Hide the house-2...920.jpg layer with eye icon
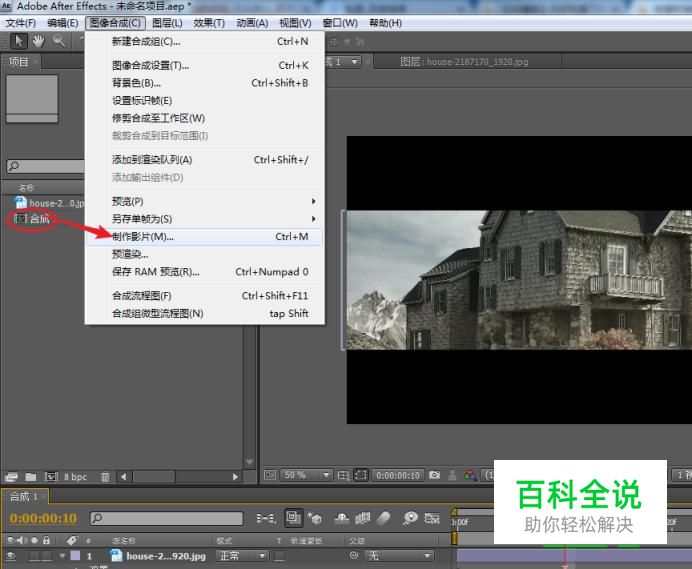Viewport: 692px width, 569px height. (x=11, y=556)
